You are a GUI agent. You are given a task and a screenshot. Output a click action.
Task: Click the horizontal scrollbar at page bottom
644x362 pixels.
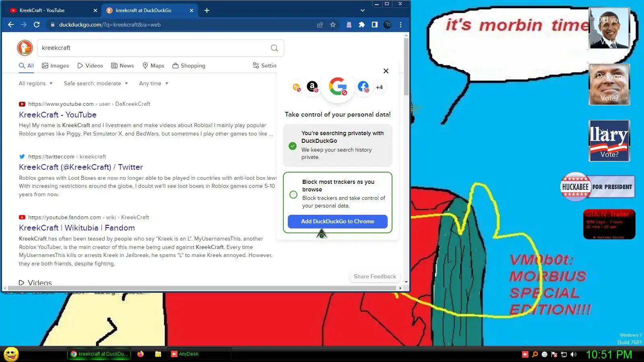tap(201, 288)
